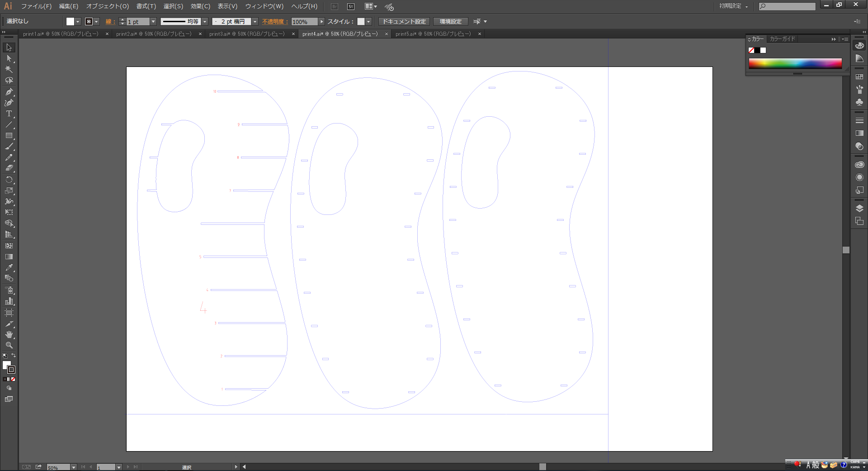Open the 初期設定 workspace switcher
The height and width of the screenshot is (471, 868).
tap(734, 6)
